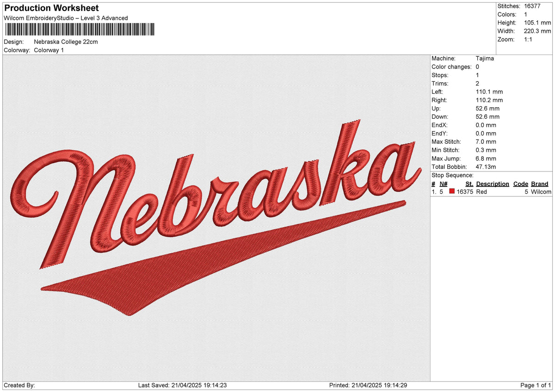Click the Up value 52.6 mm
This screenshot has width=555, height=392.
coord(487,108)
